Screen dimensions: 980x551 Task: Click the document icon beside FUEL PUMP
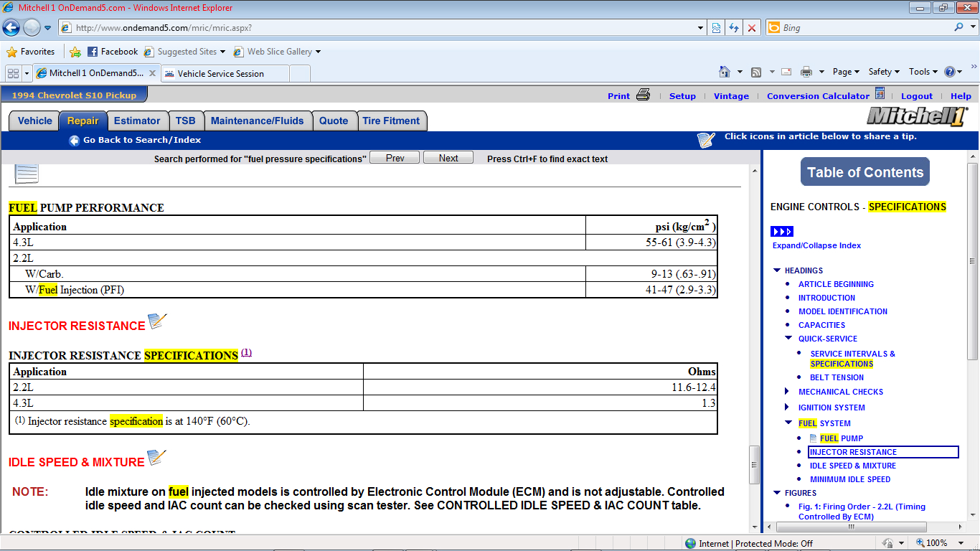(x=813, y=438)
